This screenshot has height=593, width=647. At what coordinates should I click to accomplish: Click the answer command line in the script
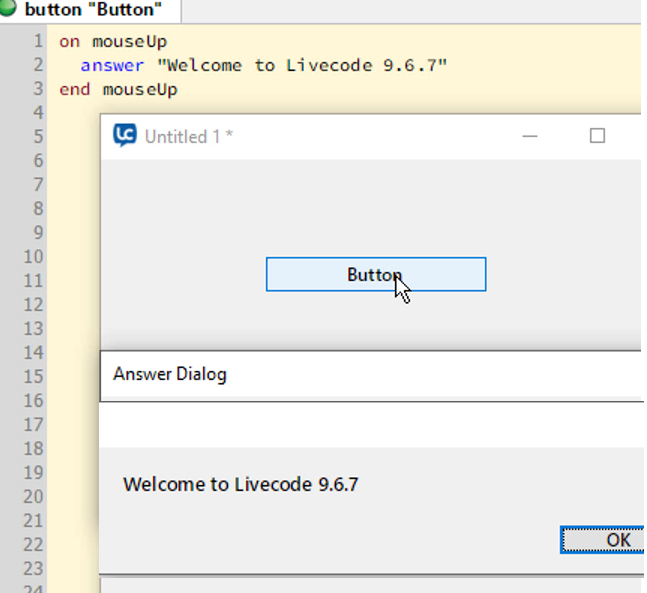tap(264, 66)
